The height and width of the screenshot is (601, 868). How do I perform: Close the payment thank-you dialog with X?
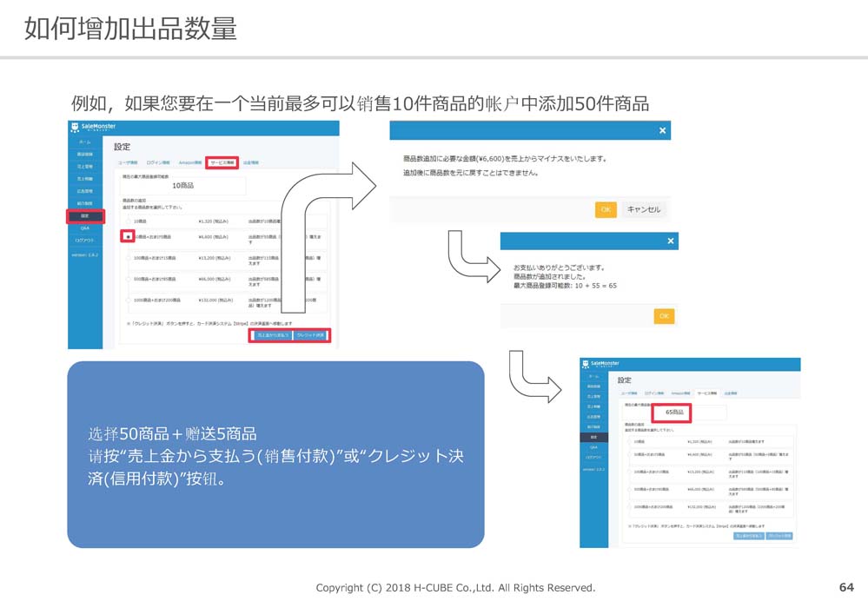(671, 241)
